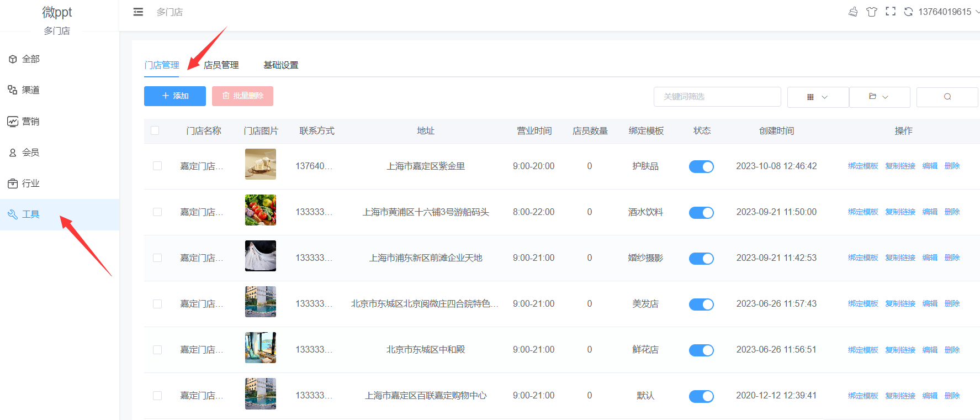
Task: Click the 营业时间 column header
Action: [534, 131]
